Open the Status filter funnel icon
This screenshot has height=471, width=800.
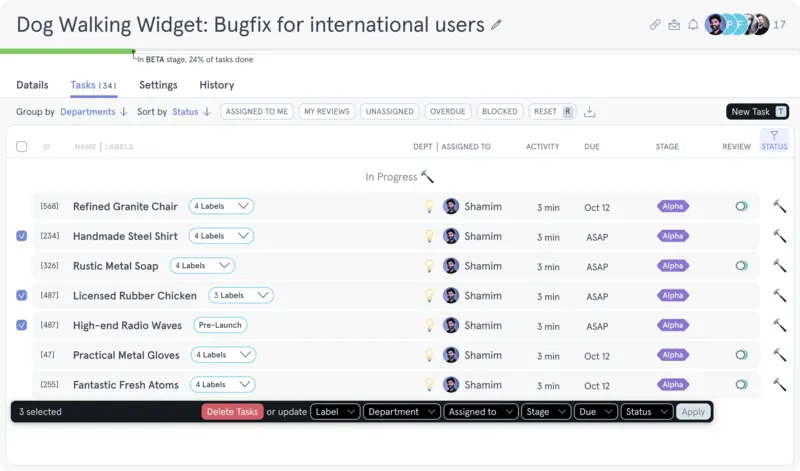pos(774,136)
